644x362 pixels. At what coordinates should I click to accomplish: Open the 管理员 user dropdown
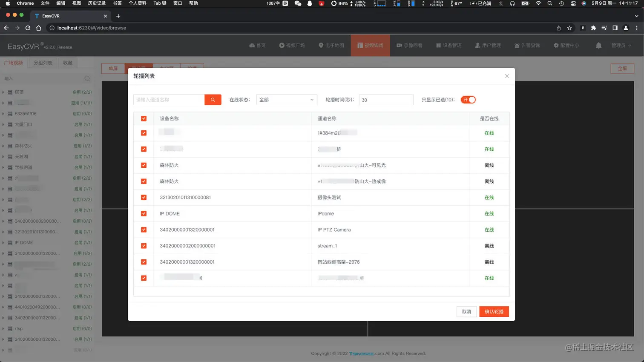(621, 46)
